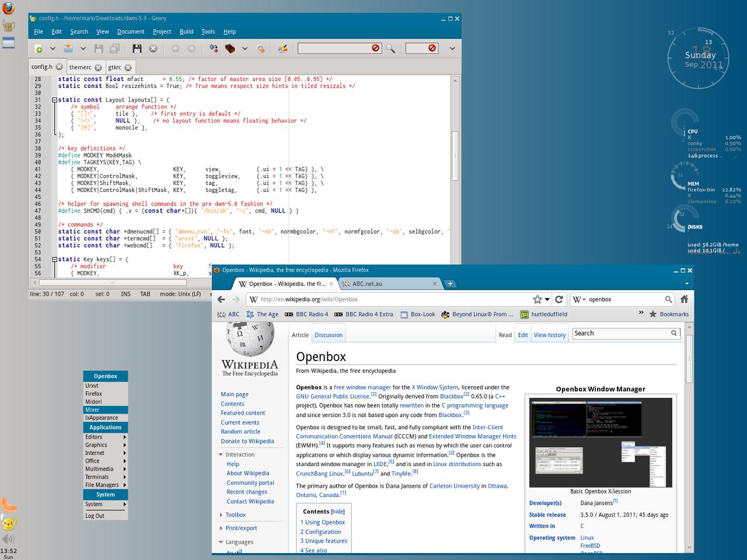Screen dimensions: 747x560
Task: Click the brick Build icon in Geany
Action: click(230, 48)
